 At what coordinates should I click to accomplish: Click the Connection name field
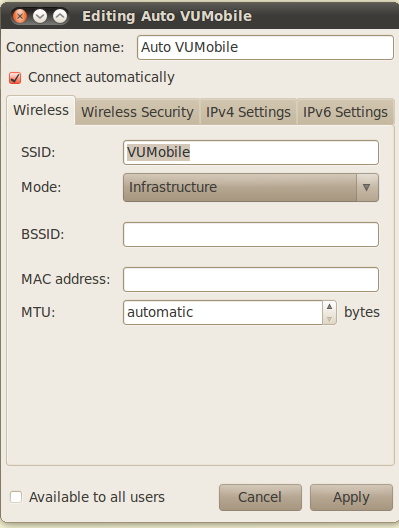(265, 47)
